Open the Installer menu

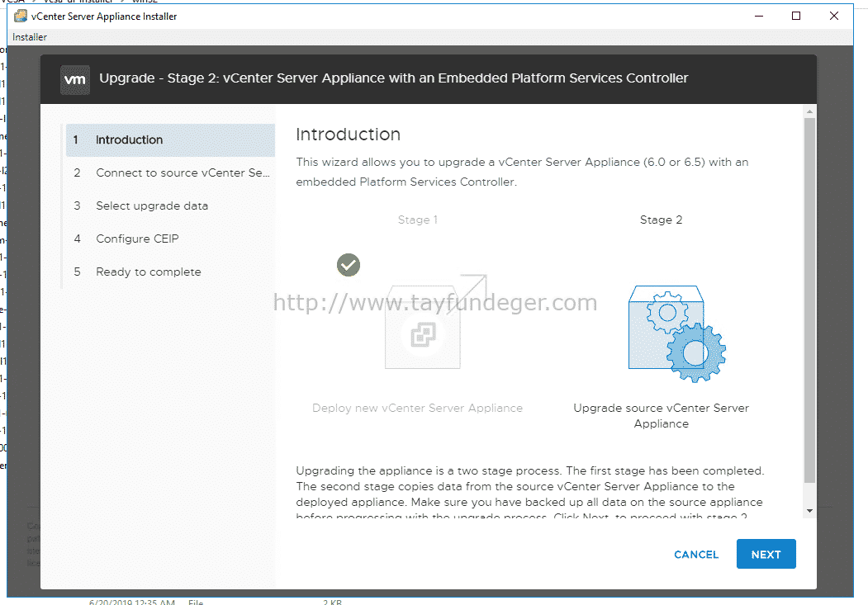pos(30,37)
